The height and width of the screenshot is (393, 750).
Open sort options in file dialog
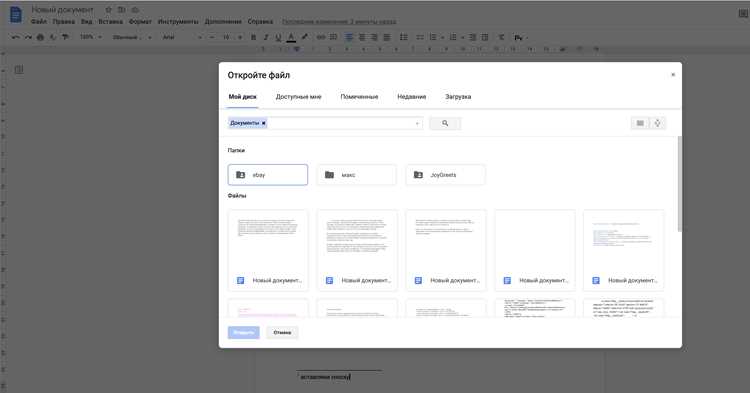658,123
